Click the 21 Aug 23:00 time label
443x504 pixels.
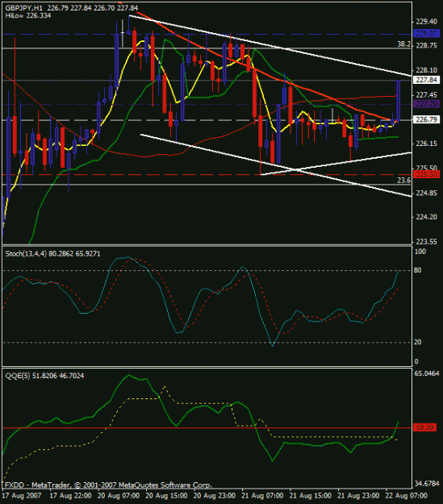point(358,496)
